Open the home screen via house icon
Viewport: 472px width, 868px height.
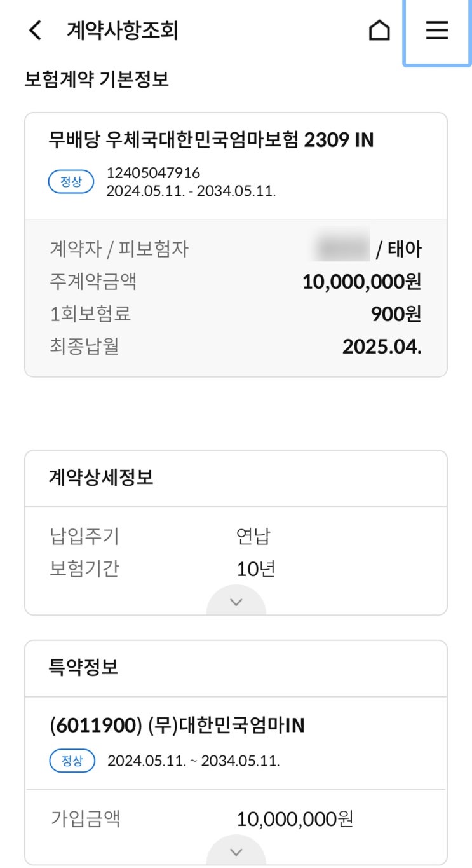(379, 30)
